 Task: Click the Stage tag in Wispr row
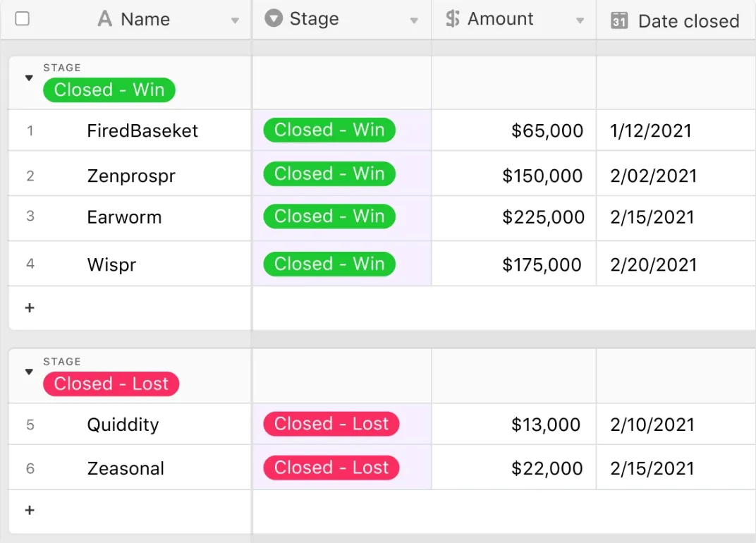[x=329, y=264]
